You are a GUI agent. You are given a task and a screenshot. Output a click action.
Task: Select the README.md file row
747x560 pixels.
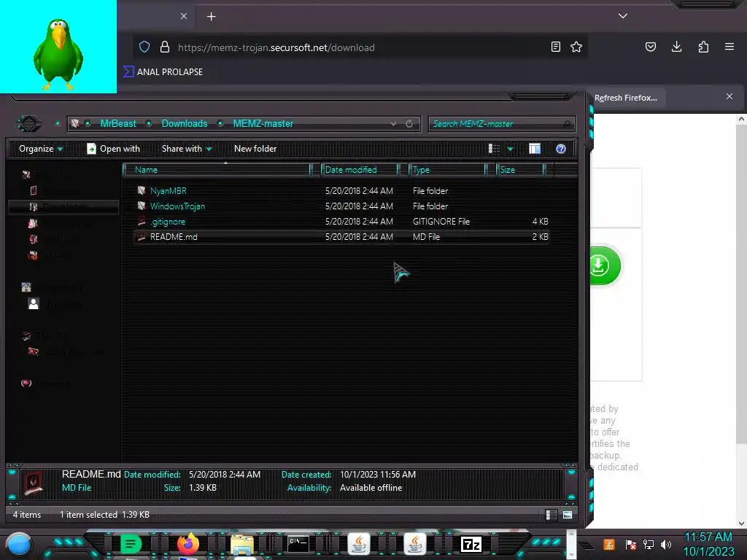341,237
